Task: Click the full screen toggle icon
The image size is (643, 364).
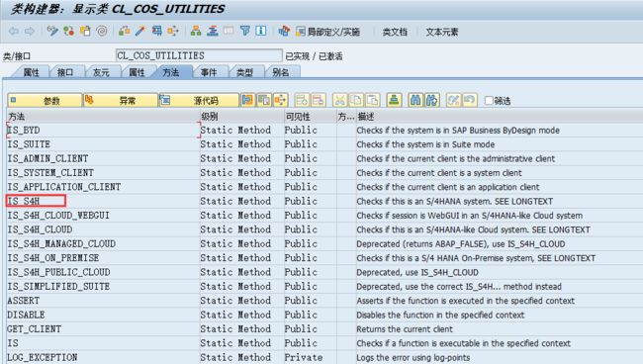Action: (x=229, y=31)
